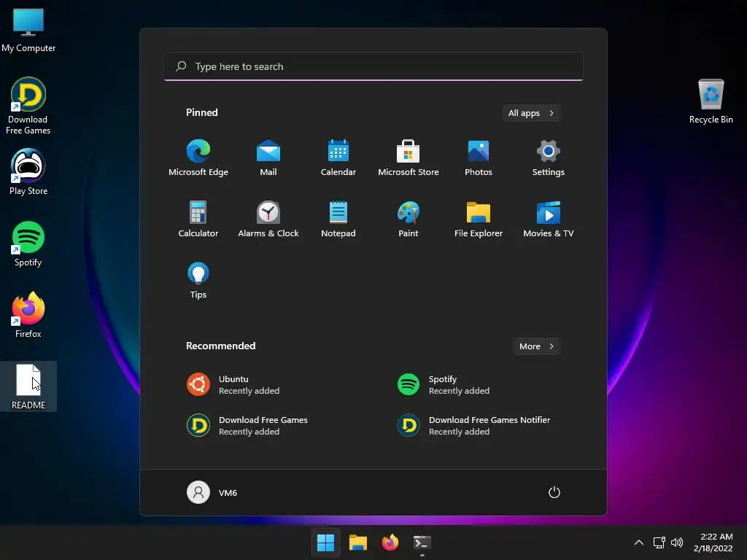Viewport: 747px width, 560px height.
Task: Select Download Free Games desktop shortcut
Action: [x=28, y=106]
